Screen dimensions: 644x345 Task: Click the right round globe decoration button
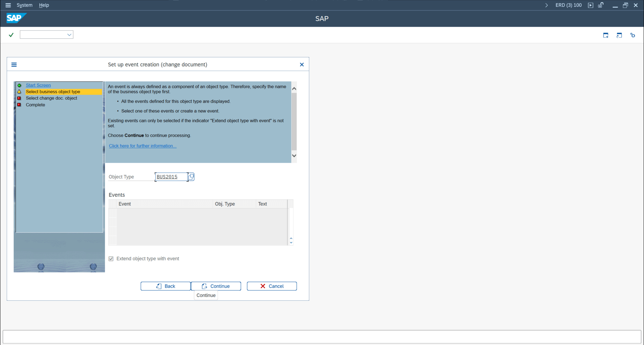pos(93,267)
